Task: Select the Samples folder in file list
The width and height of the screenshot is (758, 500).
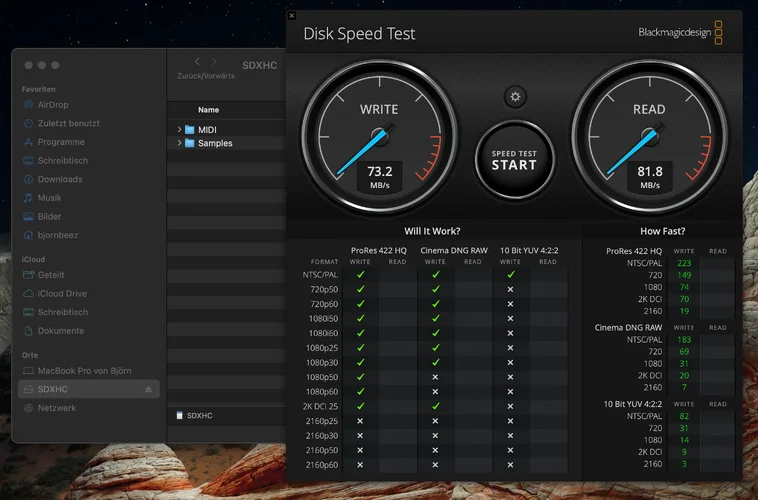Action: click(214, 143)
